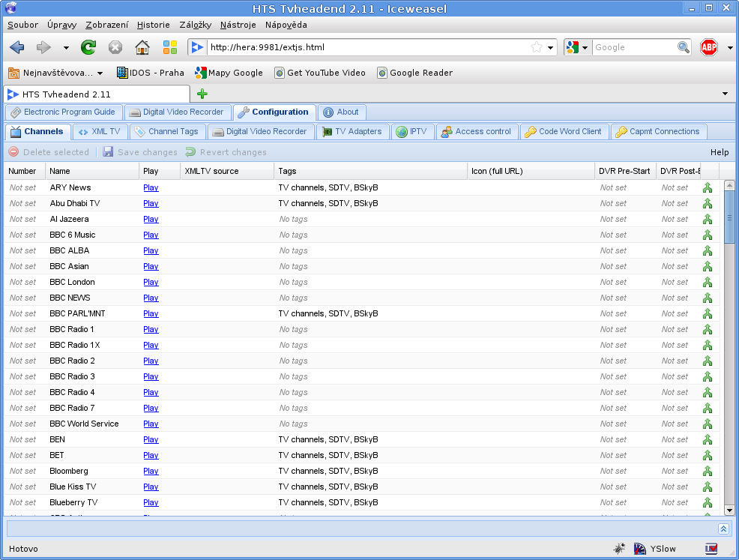Open the history dropdown arrow beside Forward

point(66,48)
